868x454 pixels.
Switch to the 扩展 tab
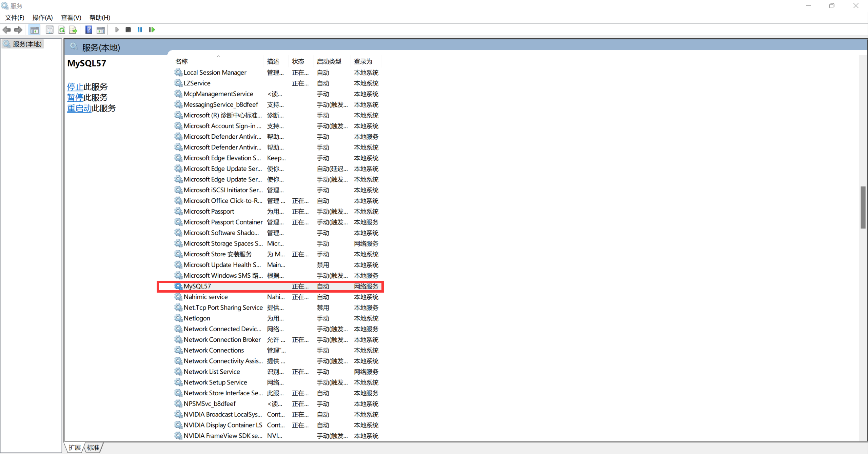point(75,448)
